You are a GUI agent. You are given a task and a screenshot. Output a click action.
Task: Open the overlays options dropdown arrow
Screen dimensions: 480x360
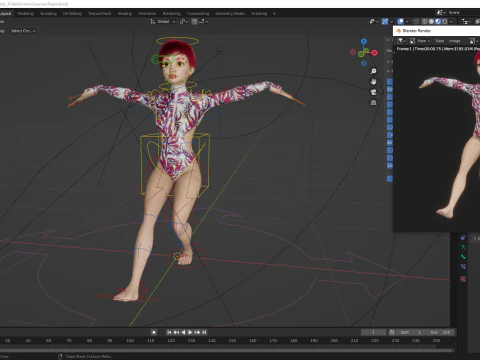coord(407,22)
